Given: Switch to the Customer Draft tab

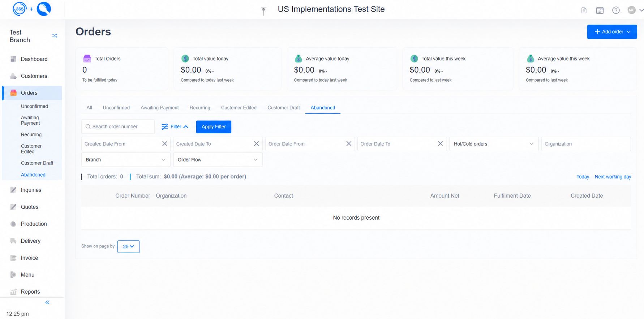Looking at the screenshot, I should 284,108.
